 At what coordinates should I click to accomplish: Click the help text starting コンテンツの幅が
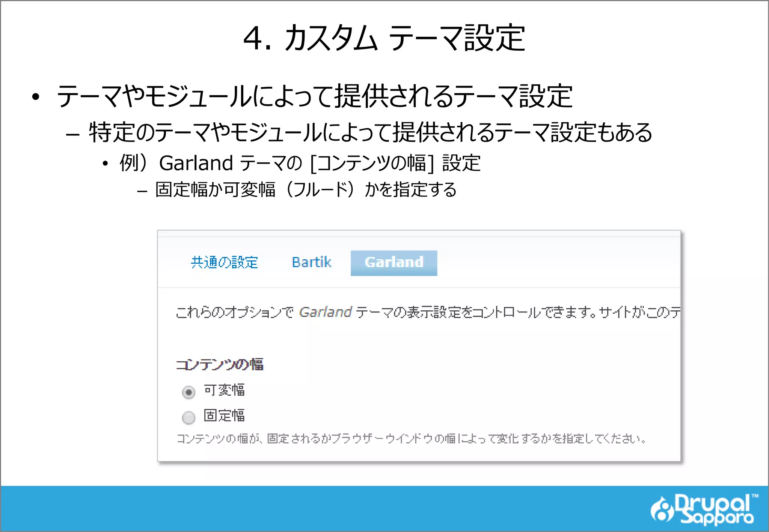411,438
